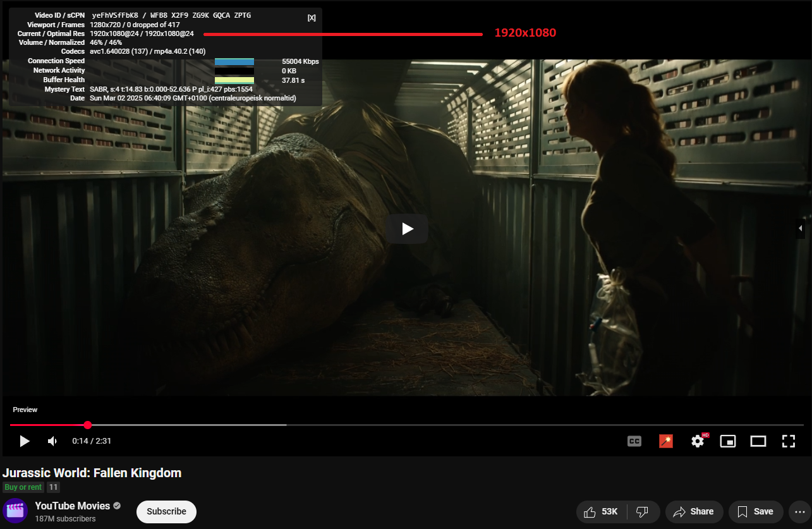This screenshot has width=812, height=529.
Task: Click the Date value Sun Mar 02 2025
Action: point(193,98)
